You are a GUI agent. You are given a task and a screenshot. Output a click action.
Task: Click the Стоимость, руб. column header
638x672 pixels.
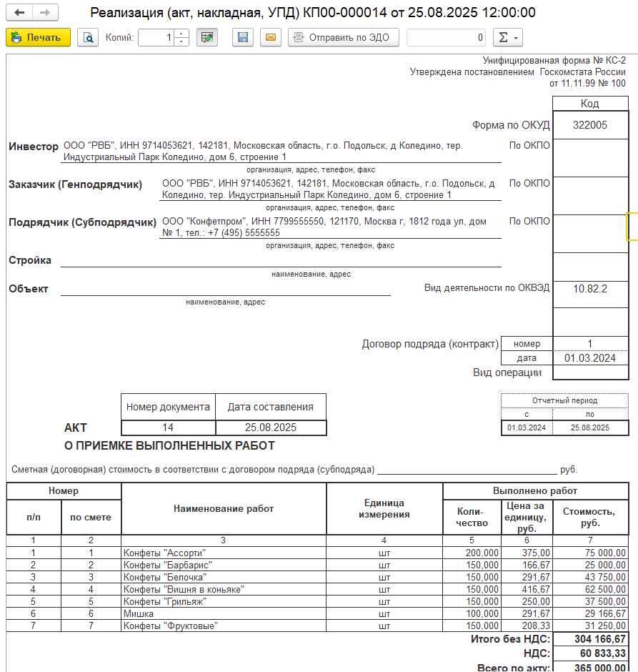tap(590, 517)
